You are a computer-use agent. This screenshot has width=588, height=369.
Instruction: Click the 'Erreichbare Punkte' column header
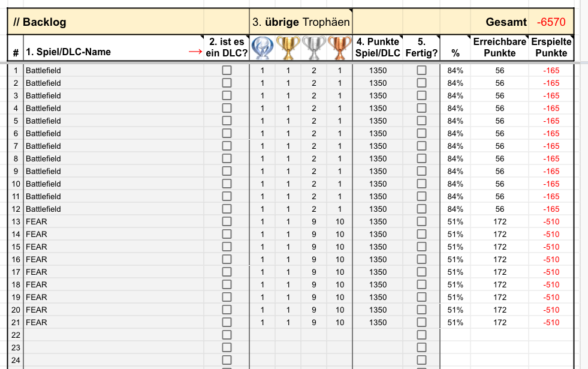pos(499,47)
